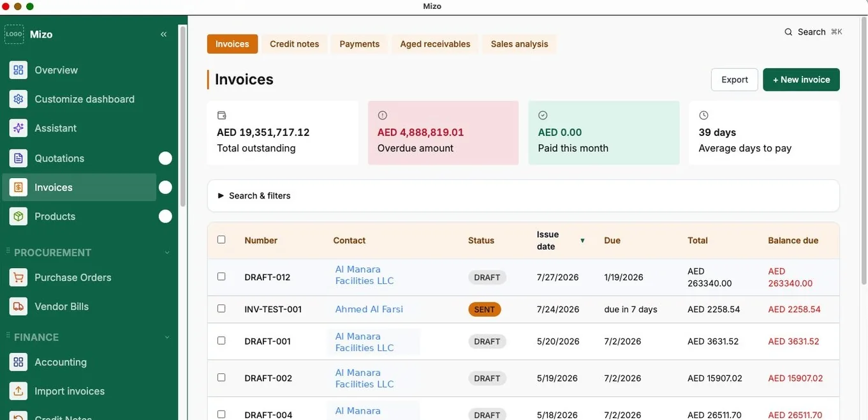Click the Average days clock icon
Image resolution: width=868 pixels, height=420 pixels.
click(x=704, y=116)
